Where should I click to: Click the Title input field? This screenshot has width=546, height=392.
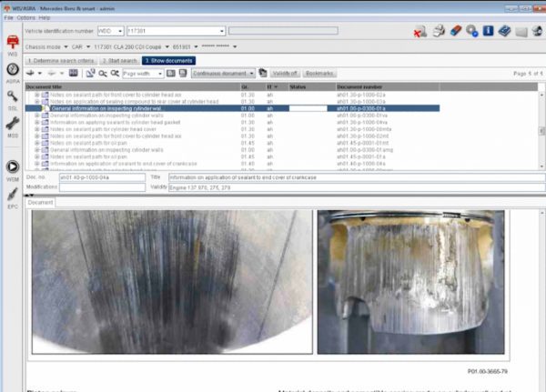[x=357, y=177]
